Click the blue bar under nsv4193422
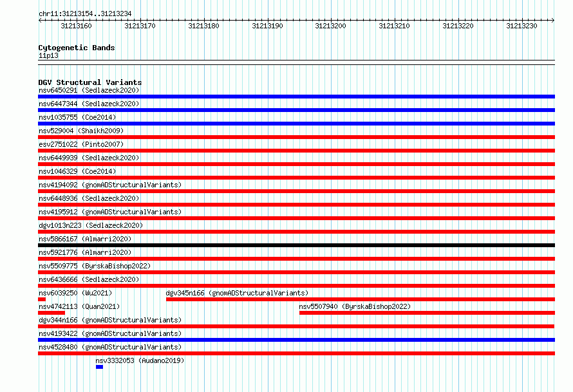This screenshot has height=392, width=573. point(296,340)
